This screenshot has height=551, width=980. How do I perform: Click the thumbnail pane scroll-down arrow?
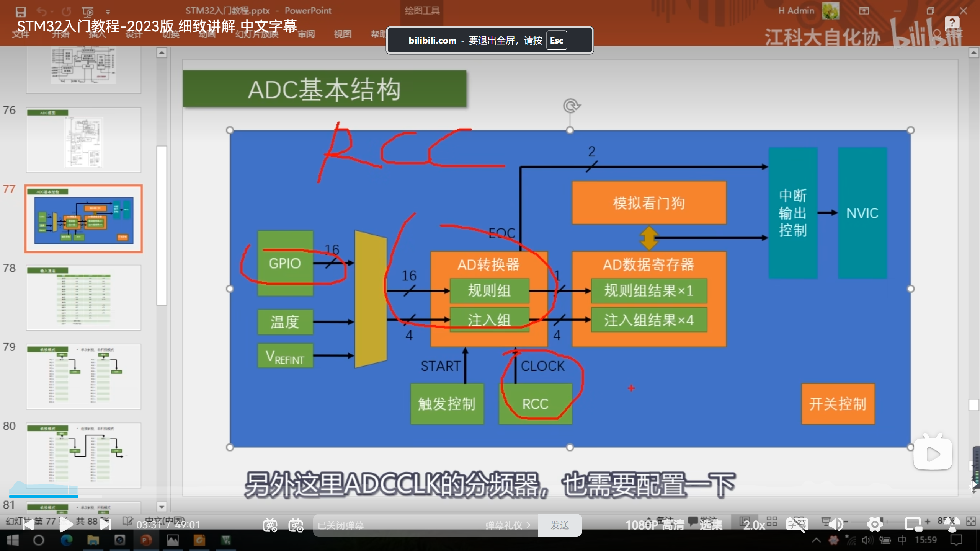coord(162,507)
